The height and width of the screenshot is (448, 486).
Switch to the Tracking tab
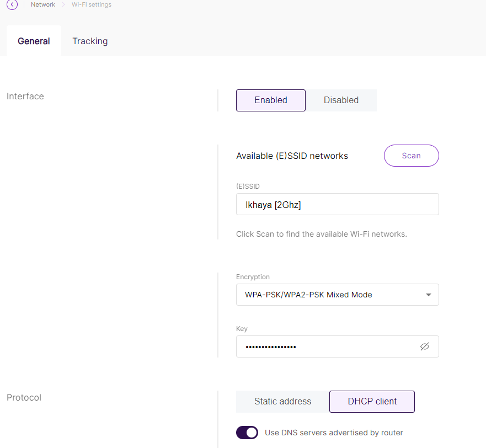90,41
